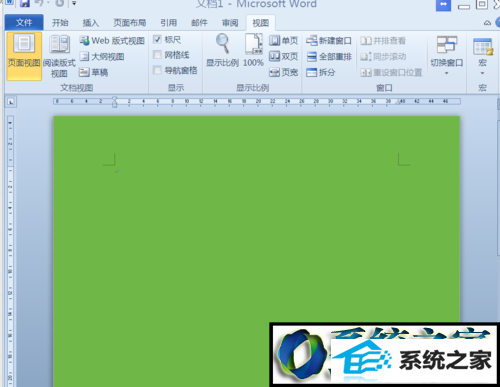Fit to page width (页宽)
Viewport: 500px width, 387px height.
pyautogui.click(x=283, y=72)
